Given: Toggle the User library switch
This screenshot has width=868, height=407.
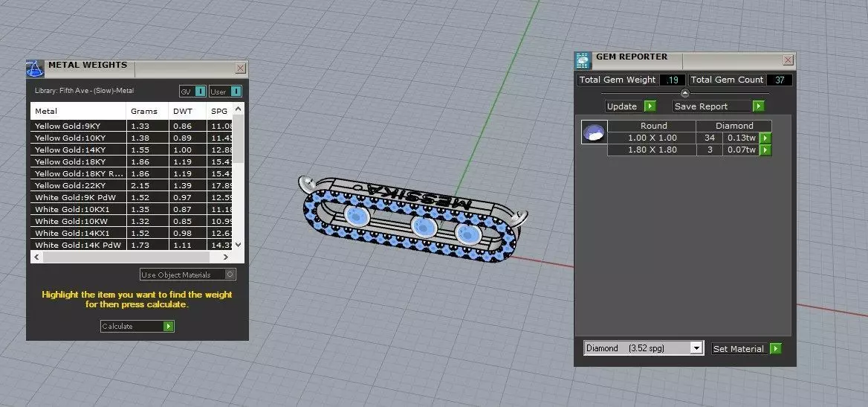Looking at the screenshot, I should click(226, 92).
